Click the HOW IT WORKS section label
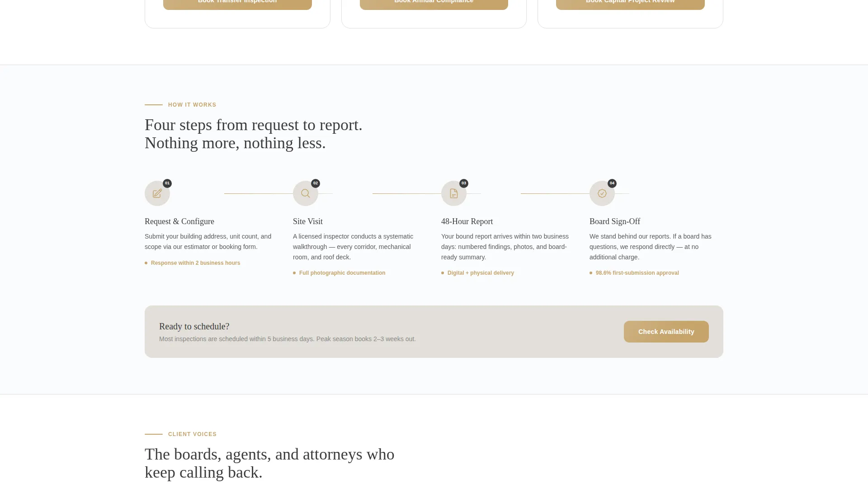Viewport: 868px width, 488px height. [x=192, y=105]
